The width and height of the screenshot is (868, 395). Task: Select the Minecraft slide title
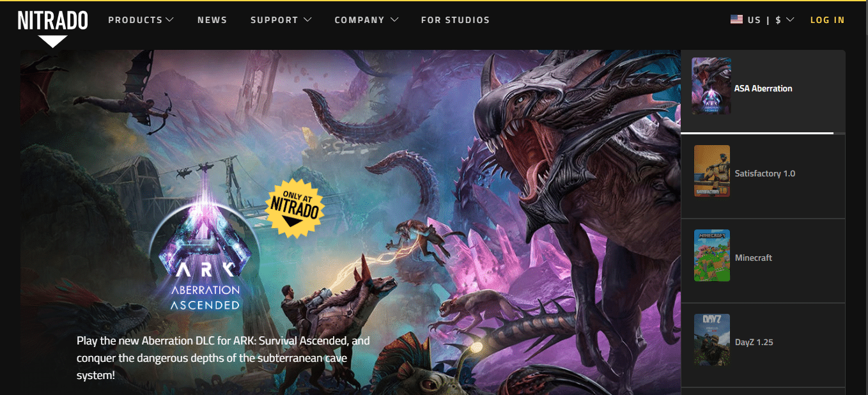coord(754,258)
